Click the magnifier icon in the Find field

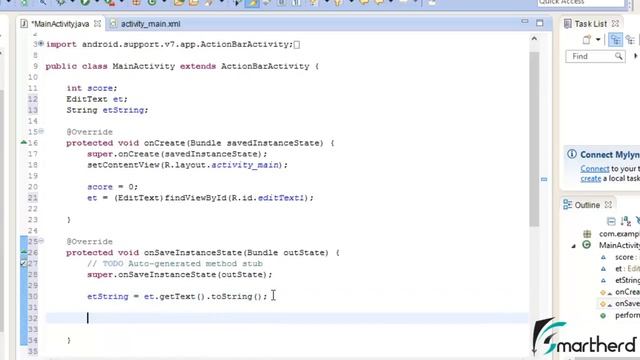coord(619,56)
